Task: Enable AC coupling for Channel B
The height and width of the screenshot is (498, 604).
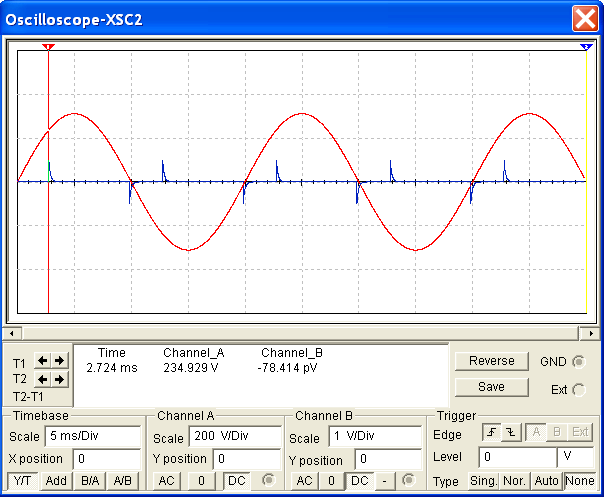Action: (x=305, y=481)
